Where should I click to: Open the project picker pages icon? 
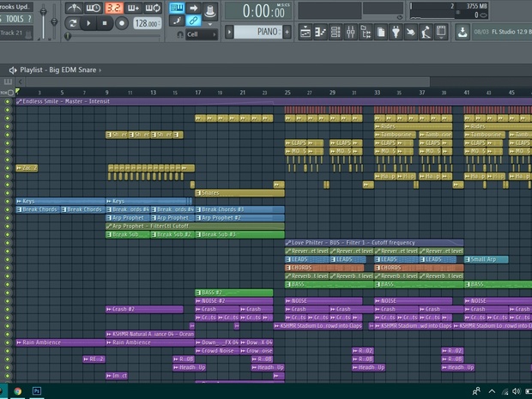pyautogui.click(x=381, y=33)
